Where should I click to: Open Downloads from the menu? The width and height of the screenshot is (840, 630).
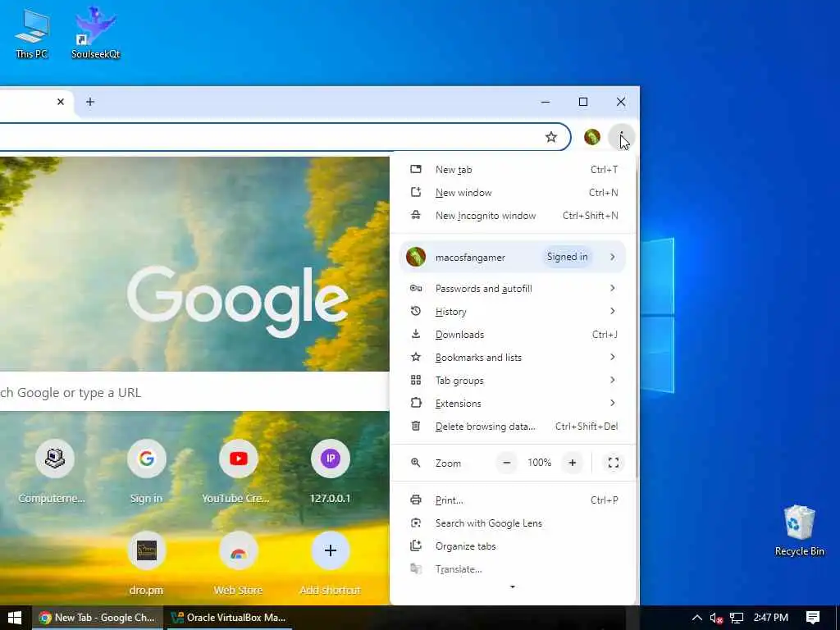click(x=514, y=335)
